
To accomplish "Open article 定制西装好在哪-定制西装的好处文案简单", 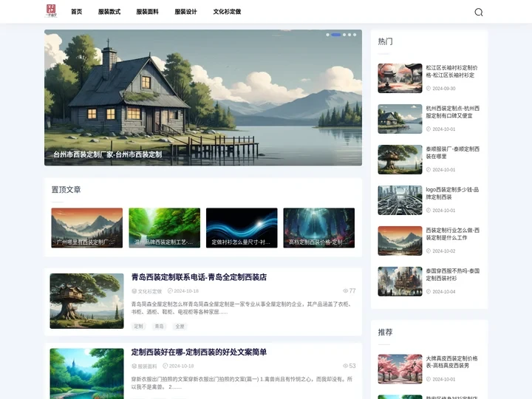I will (199, 352).
